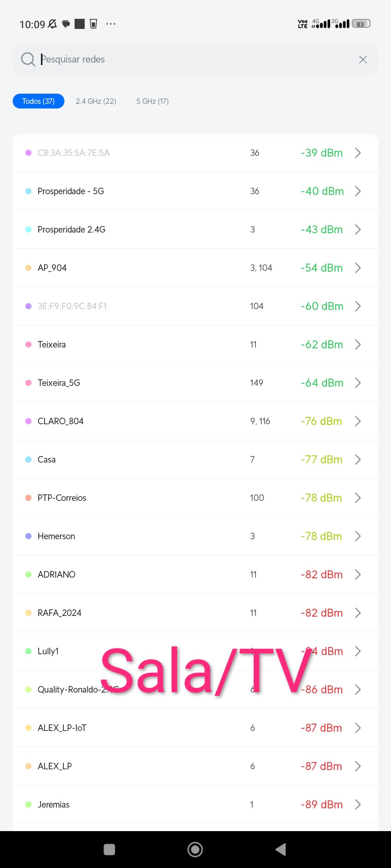Switch to the 2,4 GHz (22) tab
Image resolution: width=391 pixels, height=868 pixels.
coord(96,101)
